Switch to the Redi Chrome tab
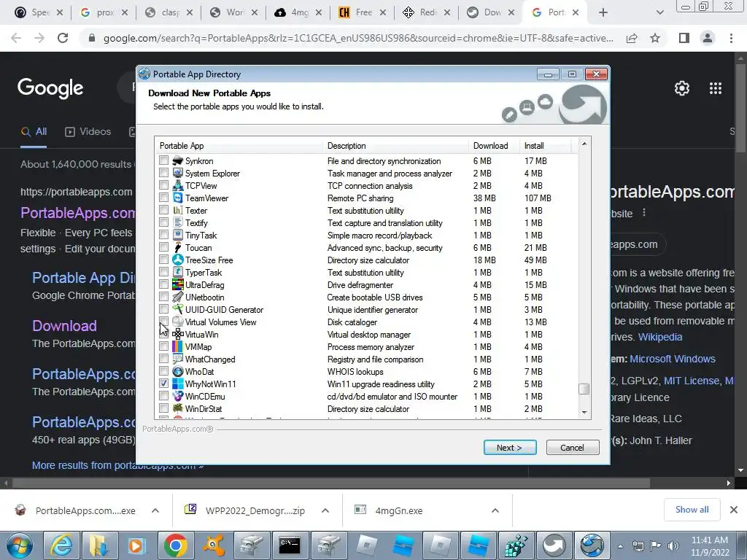The height and width of the screenshot is (560, 747). click(x=427, y=12)
